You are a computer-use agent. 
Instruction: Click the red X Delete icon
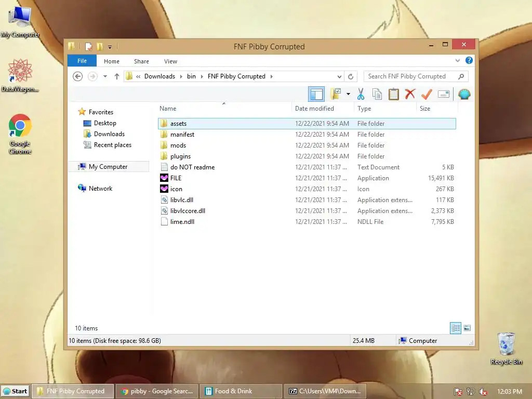click(410, 94)
